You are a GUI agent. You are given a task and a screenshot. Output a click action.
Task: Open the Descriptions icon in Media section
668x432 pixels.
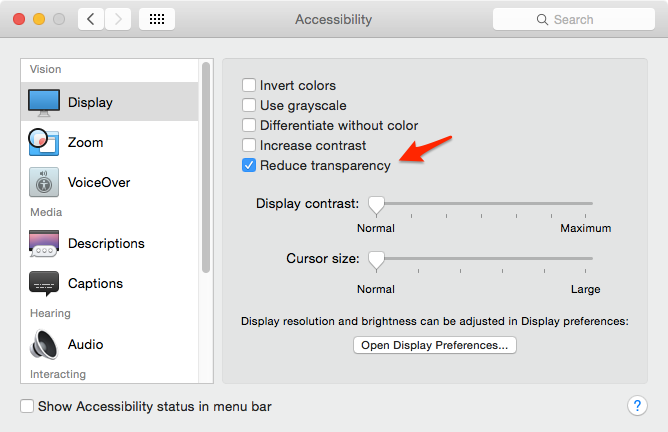[44, 244]
